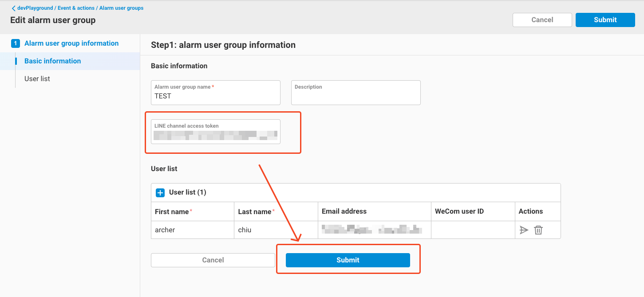
Task: Submit the form using the bottom Submit button
Action: coord(348,260)
